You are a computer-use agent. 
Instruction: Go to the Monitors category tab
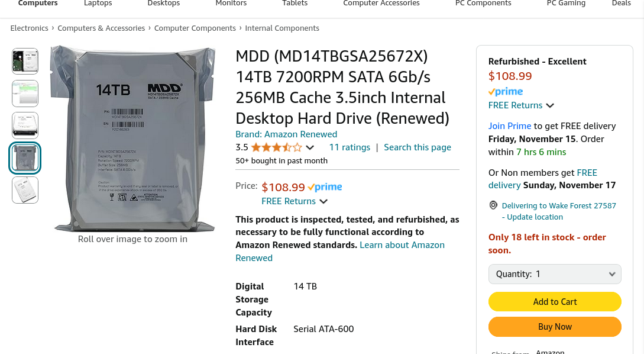[x=231, y=4]
